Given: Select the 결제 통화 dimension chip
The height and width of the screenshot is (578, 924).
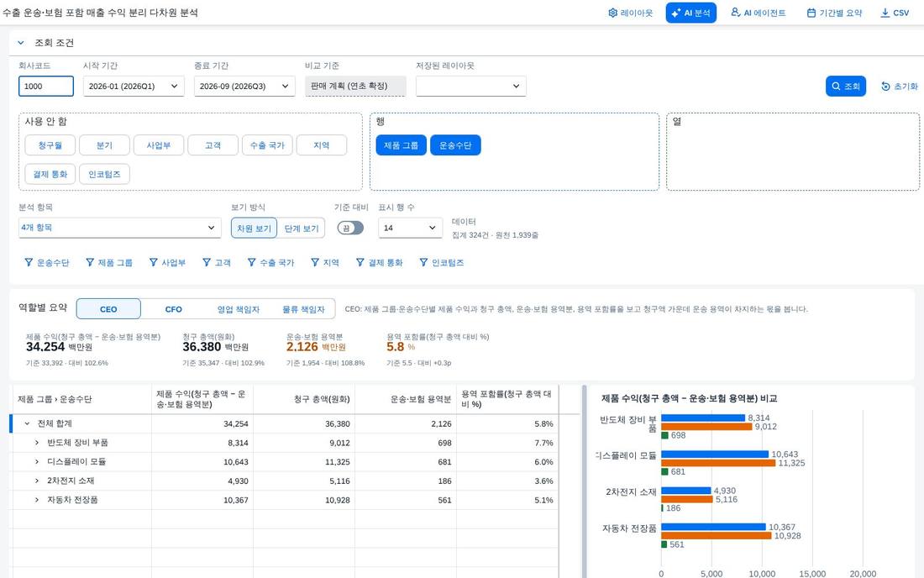Looking at the screenshot, I should pos(50,175).
